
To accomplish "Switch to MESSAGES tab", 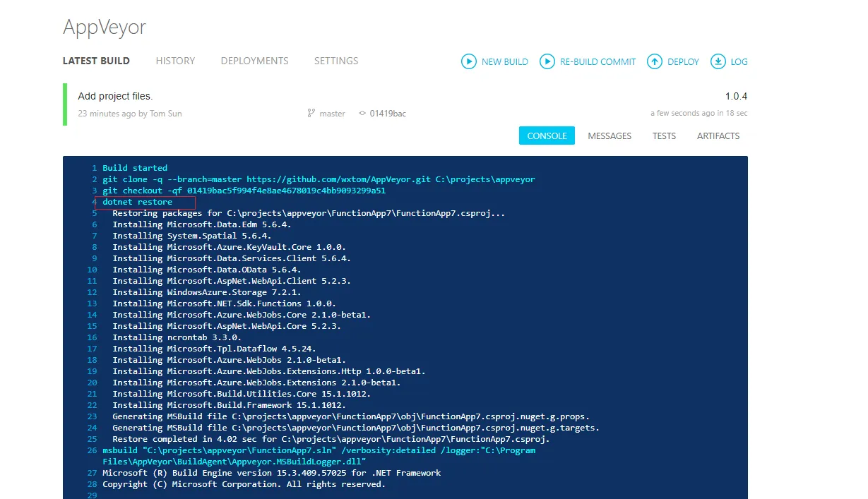I will point(610,136).
